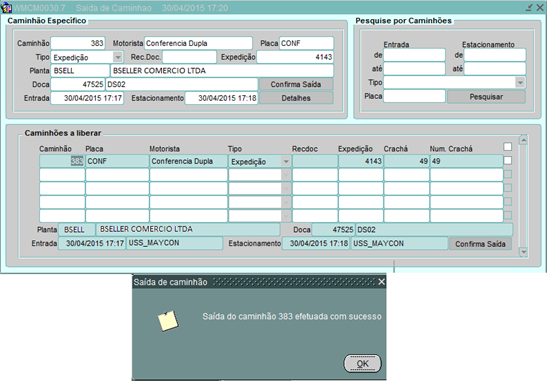This screenshot has width=547, height=381.
Task: Select the Expedição cell 4143 in the list
Action: [361, 161]
